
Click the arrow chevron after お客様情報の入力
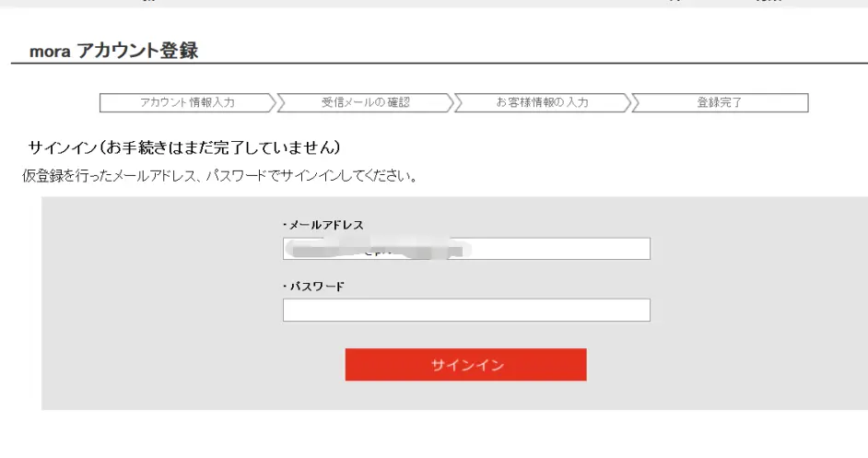click(x=626, y=102)
